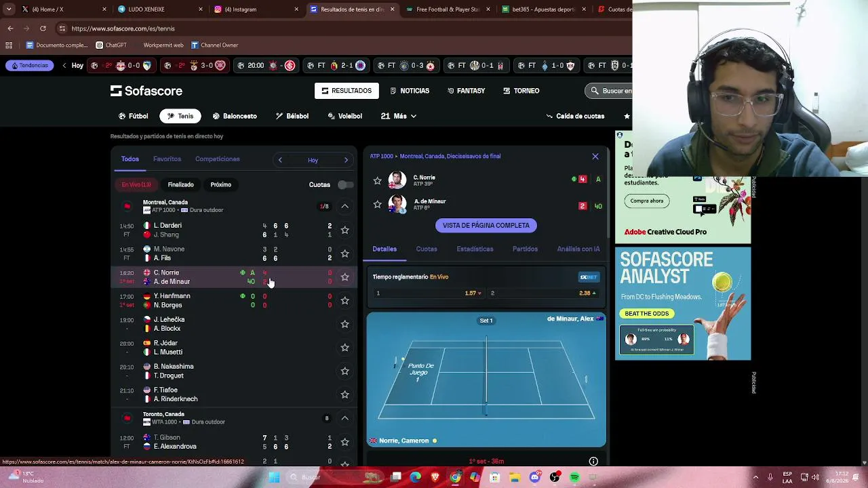
Task: Star C. Norrie in match detail panel
Action: click(x=378, y=181)
